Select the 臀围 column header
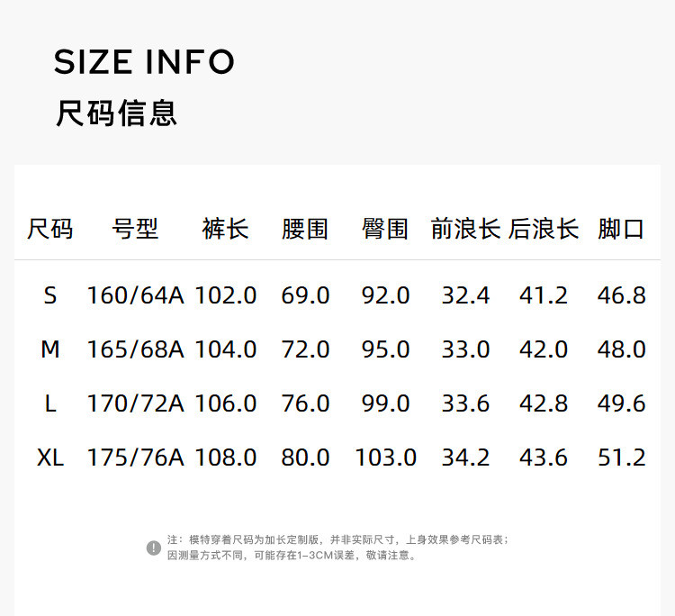The width and height of the screenshot is (675, 616). 385,229
